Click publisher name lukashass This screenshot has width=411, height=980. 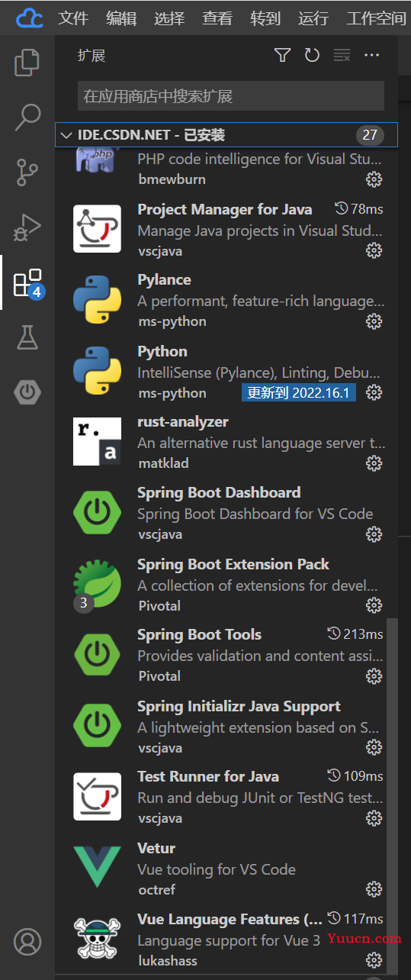pos(166,960)
